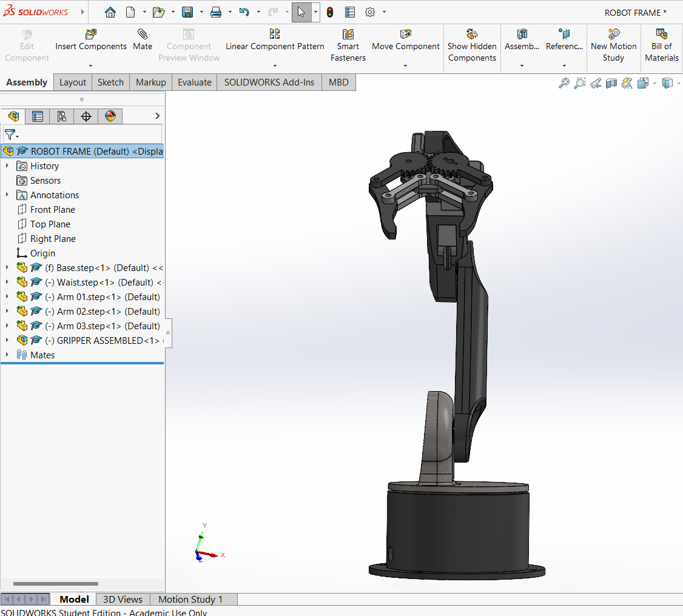The width and height of the screenshot is (683, 616).
Task: Click the feature tree horizontal scrollbar
Action: tap(56, 584)
